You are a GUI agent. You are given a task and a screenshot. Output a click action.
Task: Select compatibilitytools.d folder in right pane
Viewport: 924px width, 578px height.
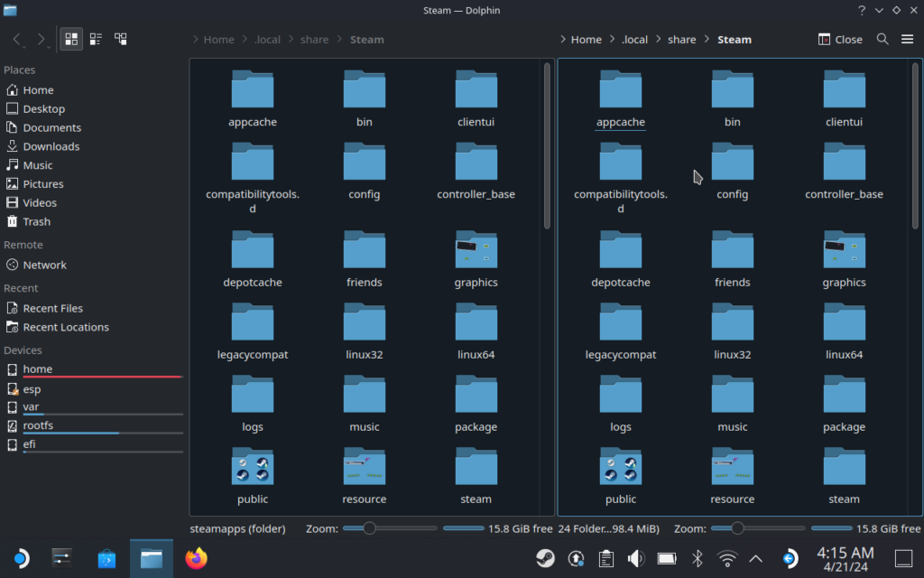[621, 178]
